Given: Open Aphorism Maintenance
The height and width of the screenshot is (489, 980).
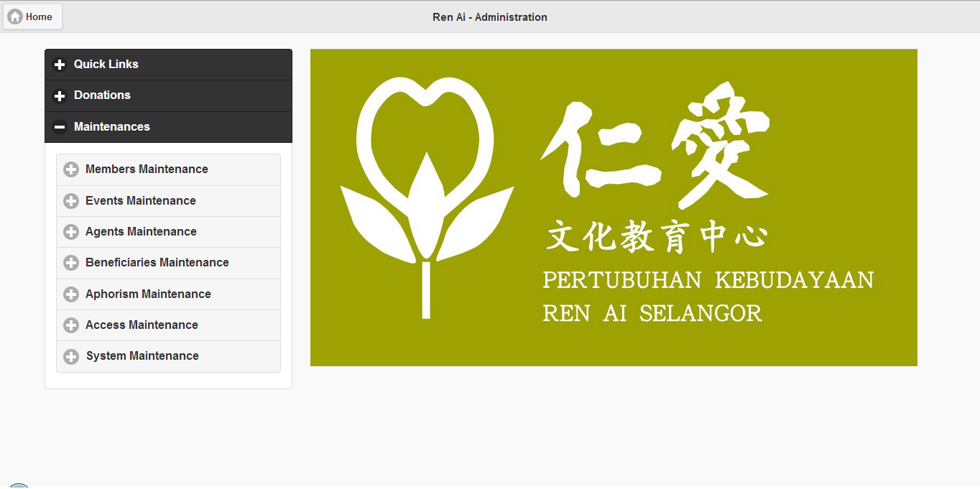Looking at the screenshot, I should (x=147, y=294).
